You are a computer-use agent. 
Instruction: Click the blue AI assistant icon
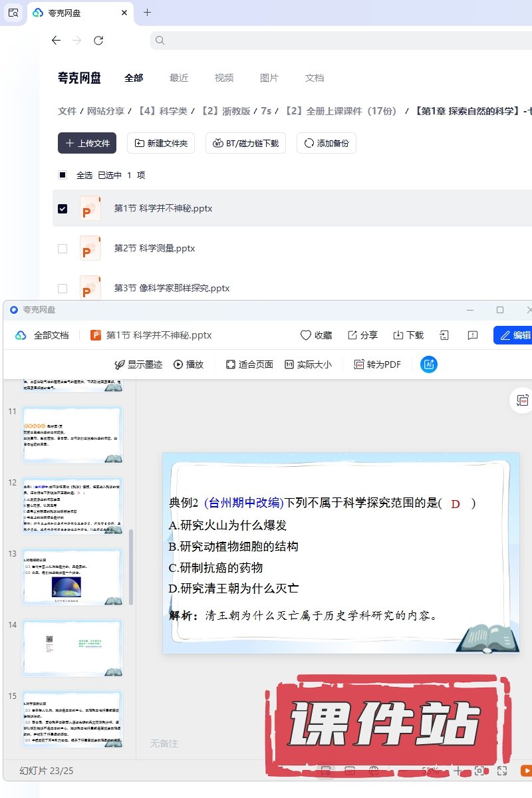[429, 364]
